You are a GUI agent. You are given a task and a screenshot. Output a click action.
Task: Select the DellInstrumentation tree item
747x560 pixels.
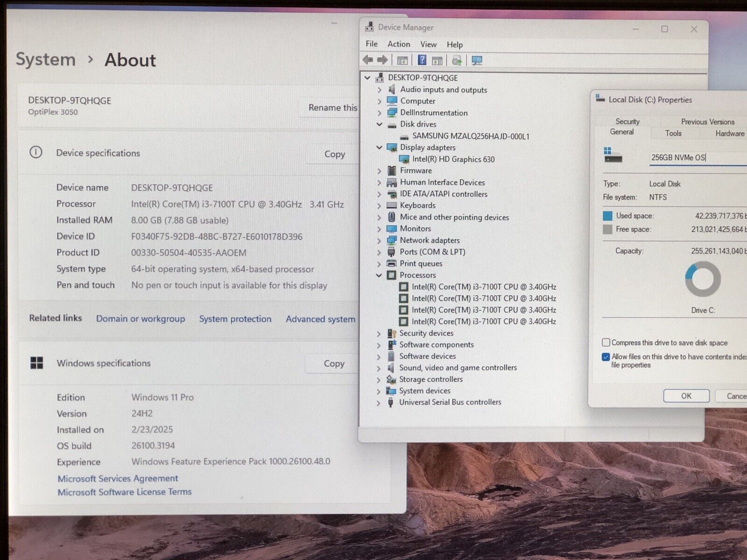tap(434, 112)
